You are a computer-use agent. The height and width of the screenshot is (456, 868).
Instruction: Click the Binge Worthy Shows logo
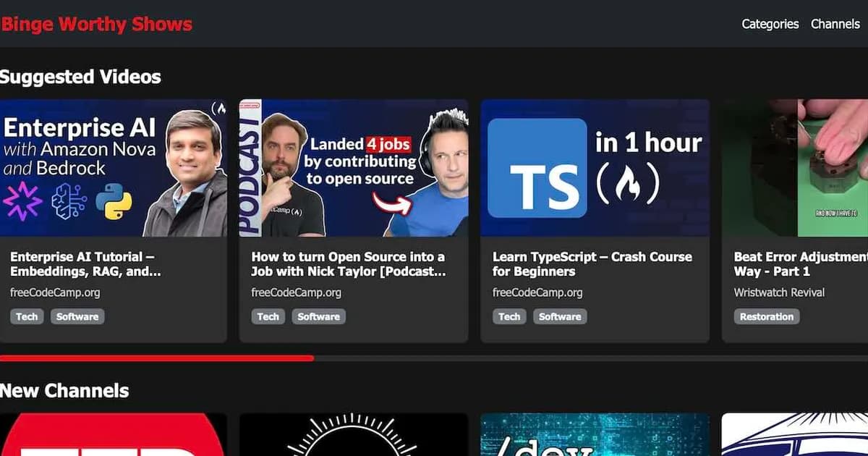pos(96,24)
